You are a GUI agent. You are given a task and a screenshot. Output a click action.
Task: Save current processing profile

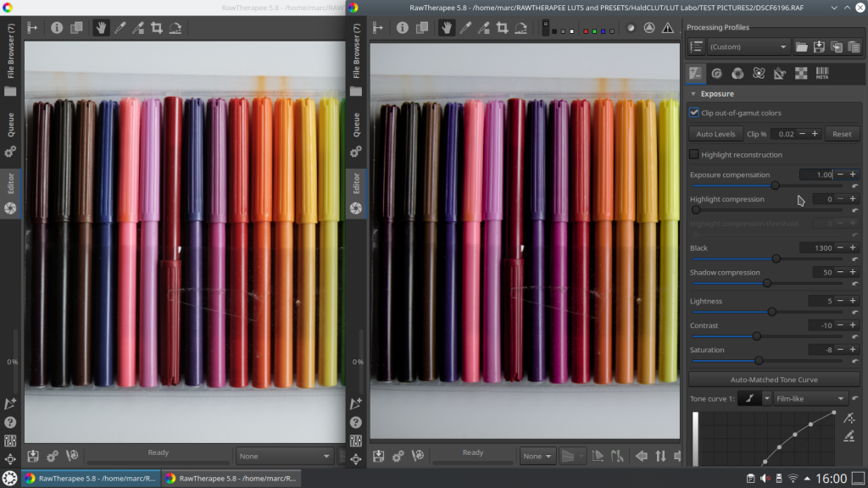tap(819, 47)
